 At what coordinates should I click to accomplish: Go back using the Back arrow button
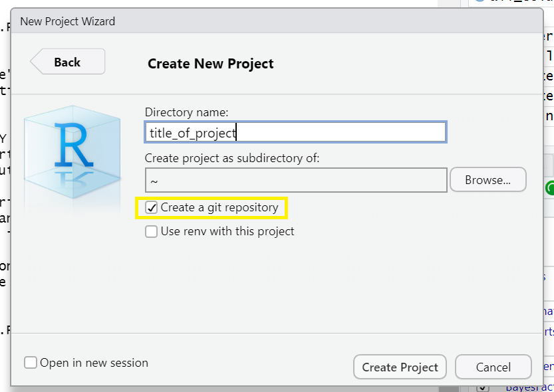(x=67, y=62)
